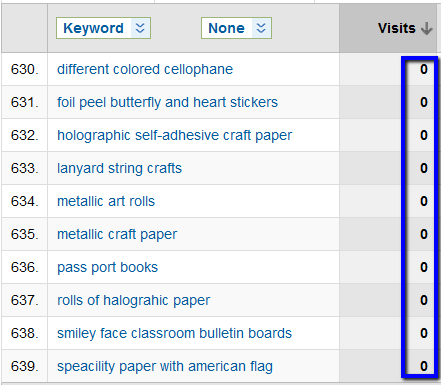Open 'metallic art rolls' keyword link
Viewport: 441px width, 385px height.
click(x=106, y=201)
